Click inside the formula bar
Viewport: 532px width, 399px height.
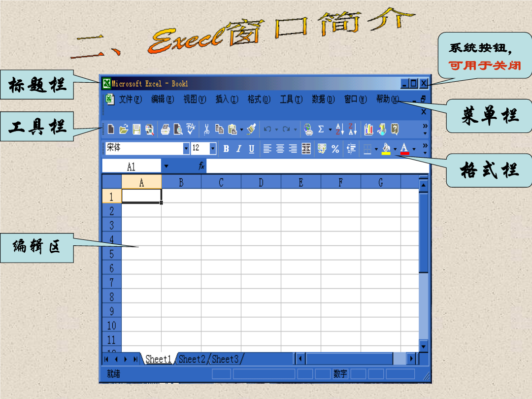click(317, 166)
